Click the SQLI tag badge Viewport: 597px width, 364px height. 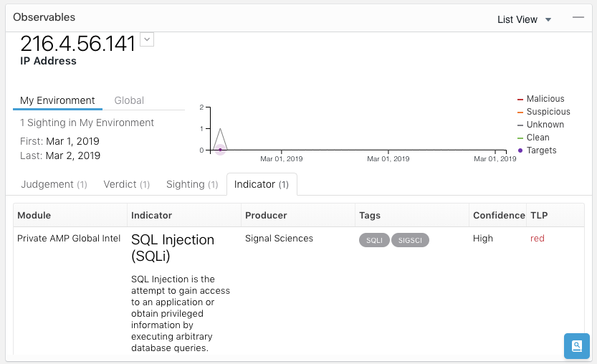point(374,240)
